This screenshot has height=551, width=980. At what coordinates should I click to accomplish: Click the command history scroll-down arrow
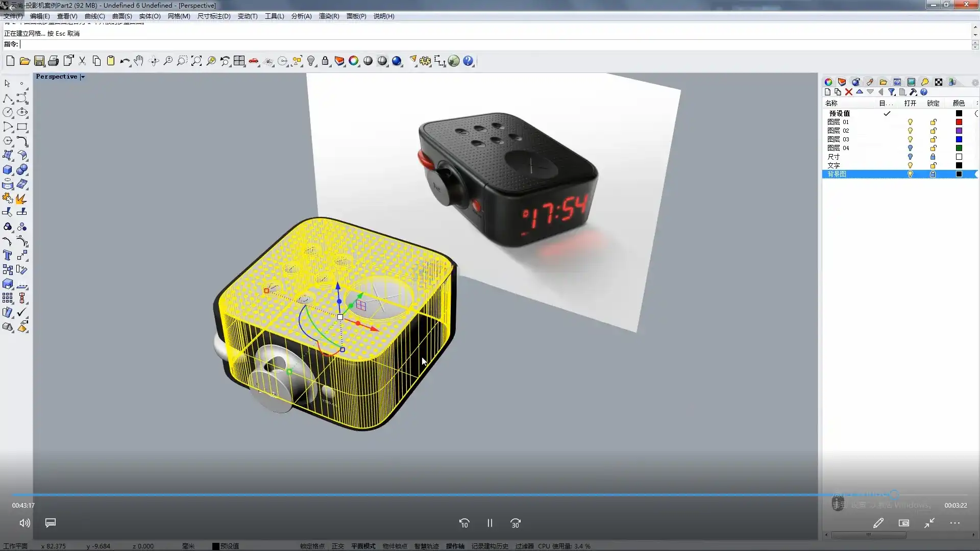pyautogui.click(x=975, y=35)
